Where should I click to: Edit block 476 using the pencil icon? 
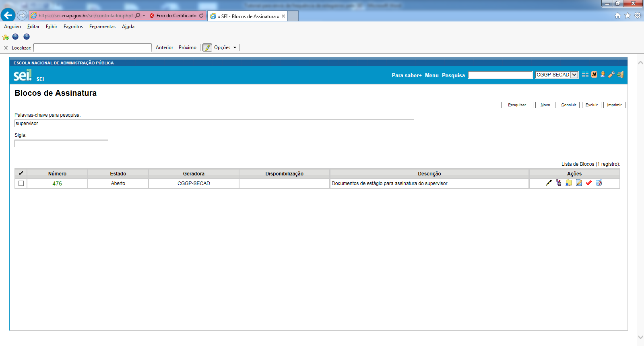coord(579,183)
